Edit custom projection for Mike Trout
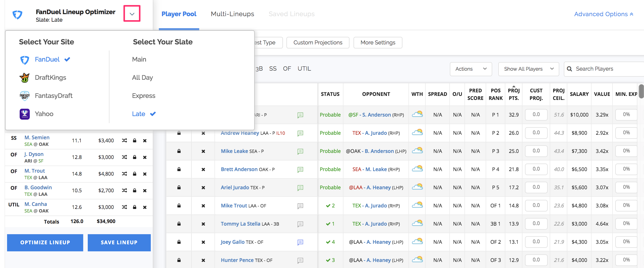Viewport: 644px width, 268px height. tap(536, 205)
